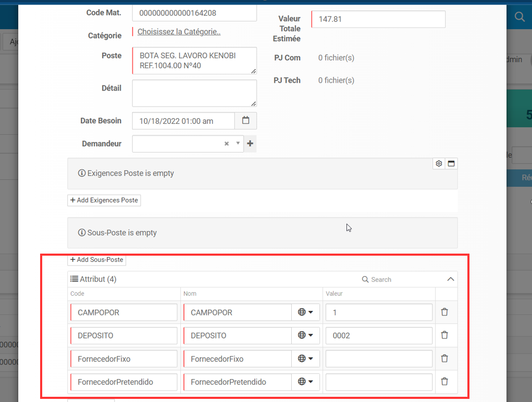
Task: Delete the CAMPOPOR attribute row
Action: (x=446, y=312)
